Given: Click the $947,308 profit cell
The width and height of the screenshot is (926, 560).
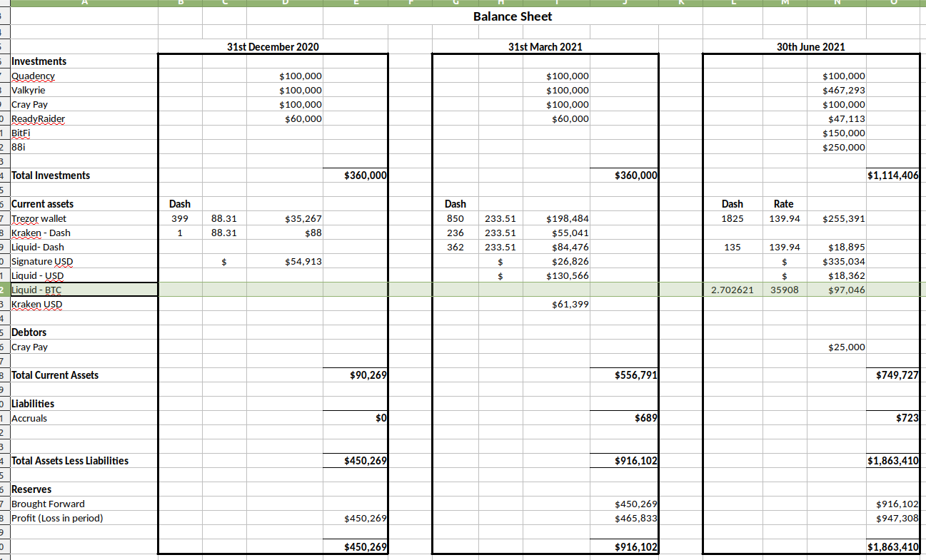Looking at the screenshot, I should (x=897, y=518).
